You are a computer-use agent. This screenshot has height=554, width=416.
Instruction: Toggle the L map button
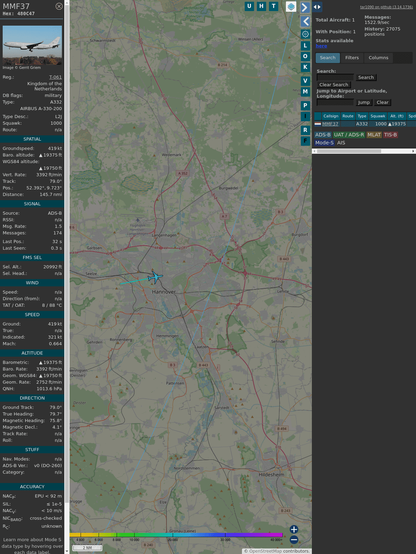click(305, 46)
